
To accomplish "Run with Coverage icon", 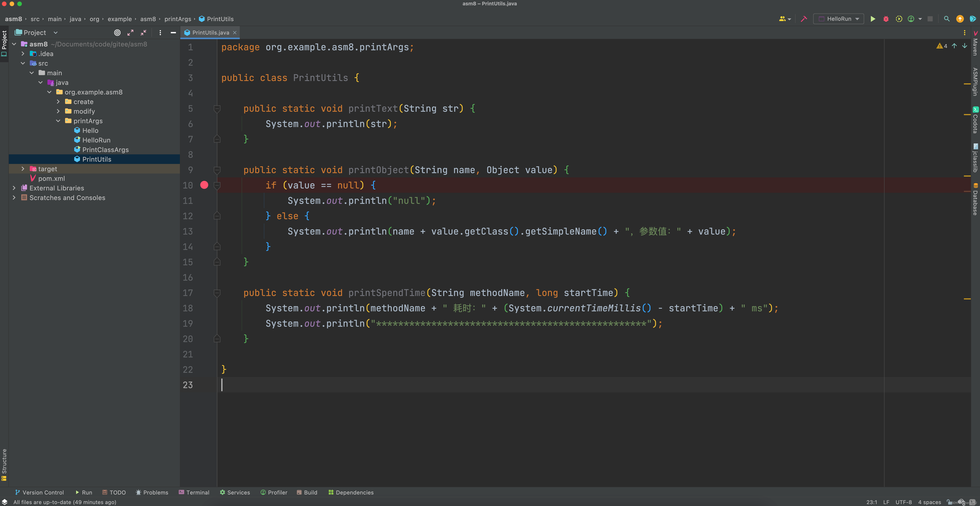I will pos(898,19).
